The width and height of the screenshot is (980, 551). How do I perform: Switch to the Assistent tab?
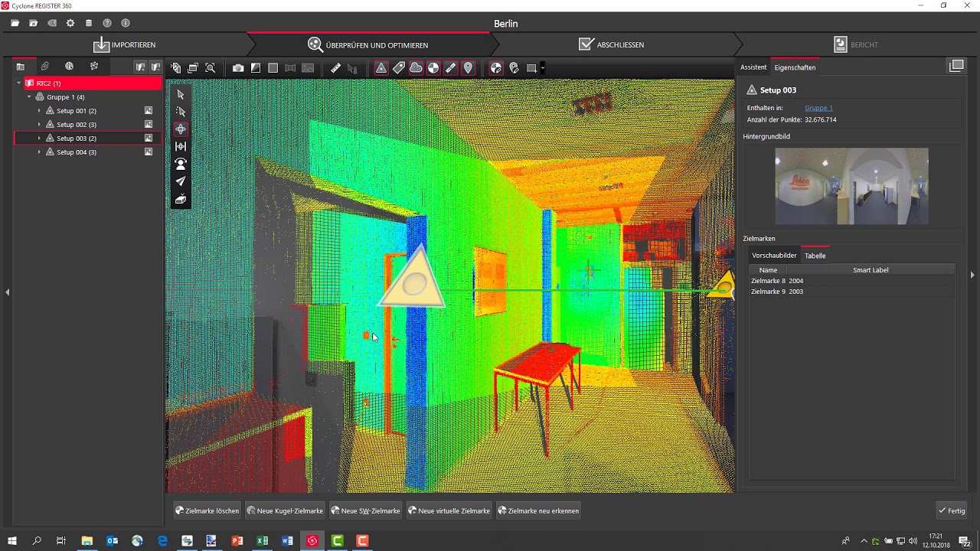coord(753,67)
